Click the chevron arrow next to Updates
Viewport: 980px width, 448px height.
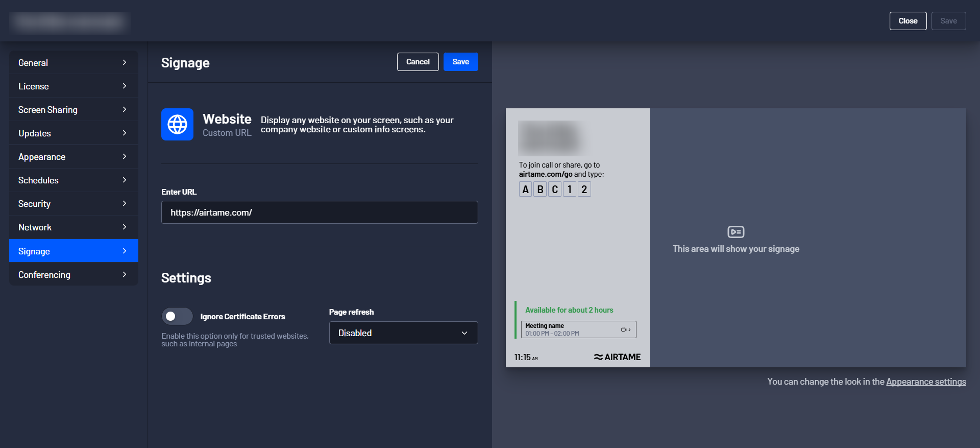(125, 133)
